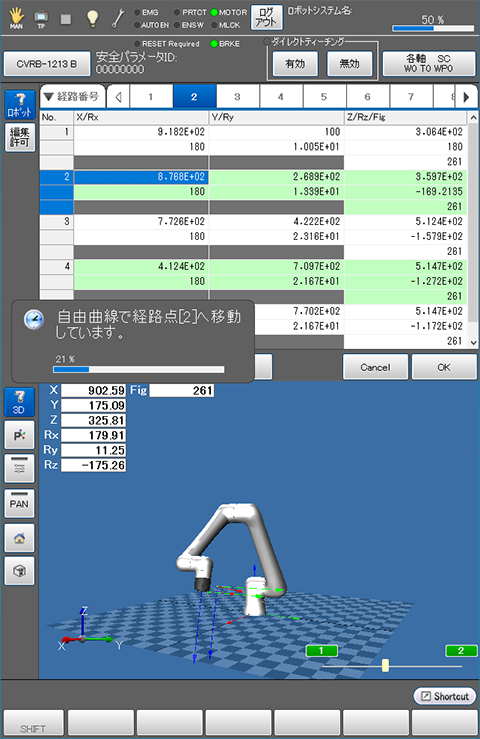
Task: Disable direct teaching with 無効
Action: [349, 64]
